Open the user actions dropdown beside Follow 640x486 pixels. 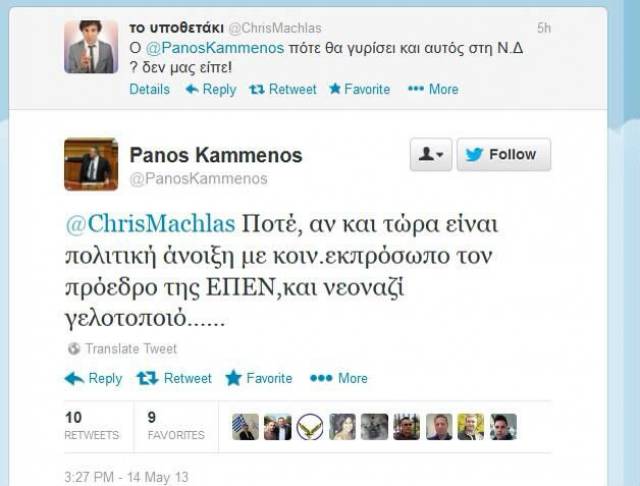click(431, 155)
